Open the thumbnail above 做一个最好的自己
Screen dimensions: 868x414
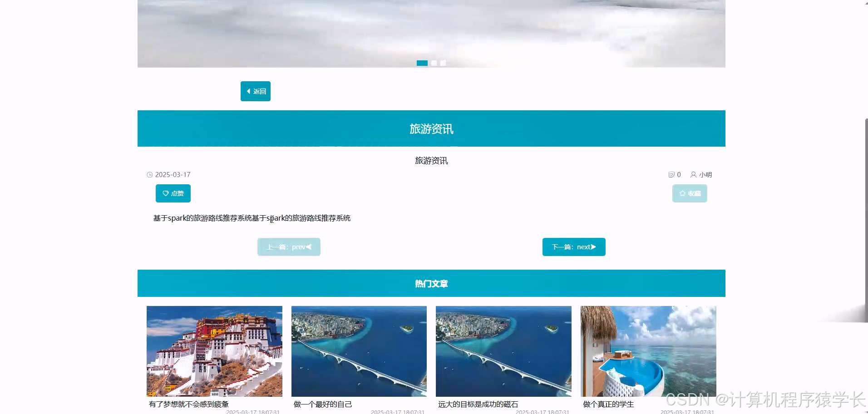[x=359, y=351]
